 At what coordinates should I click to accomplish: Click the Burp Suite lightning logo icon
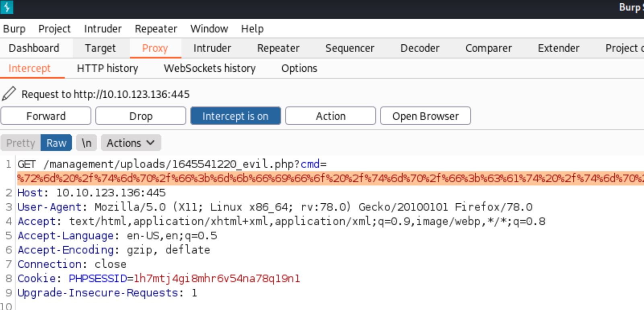point(7,7)
